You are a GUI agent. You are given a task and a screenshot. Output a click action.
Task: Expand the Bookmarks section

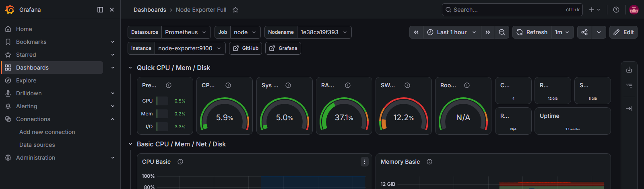click(113, 42)
